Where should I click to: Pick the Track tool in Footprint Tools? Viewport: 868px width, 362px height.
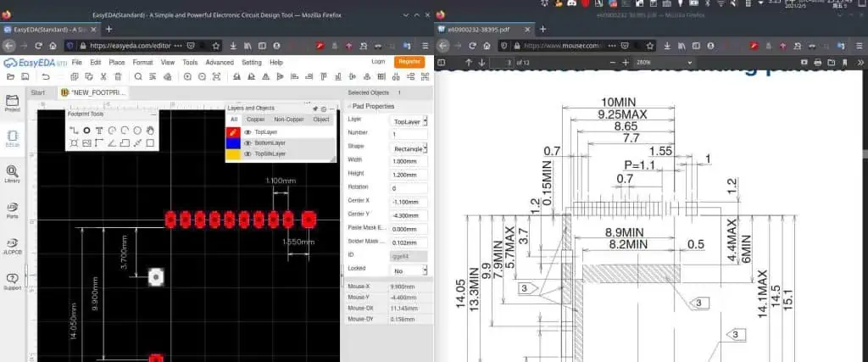(x=74, y=130)
